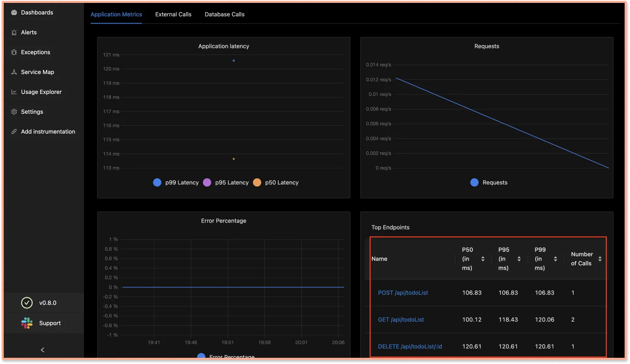630x364 pixels.
Task: Collapse the sidebar with the arrow
Action: [x=43, y=350]
